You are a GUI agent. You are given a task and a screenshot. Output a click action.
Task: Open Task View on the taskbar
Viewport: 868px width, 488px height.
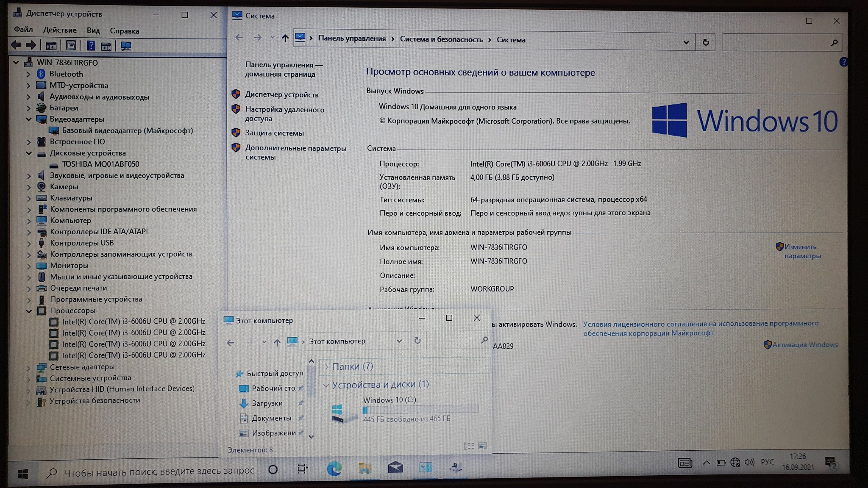tap(303, 469)
